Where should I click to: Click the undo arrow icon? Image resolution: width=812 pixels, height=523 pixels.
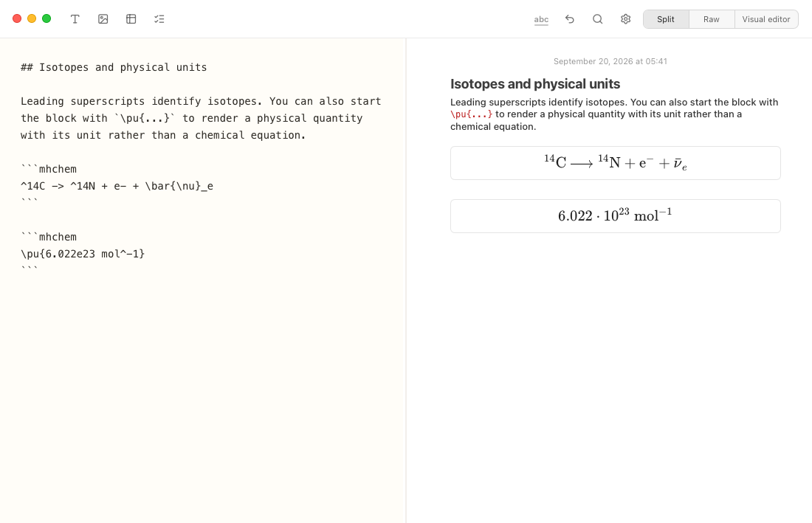[570, 19]
